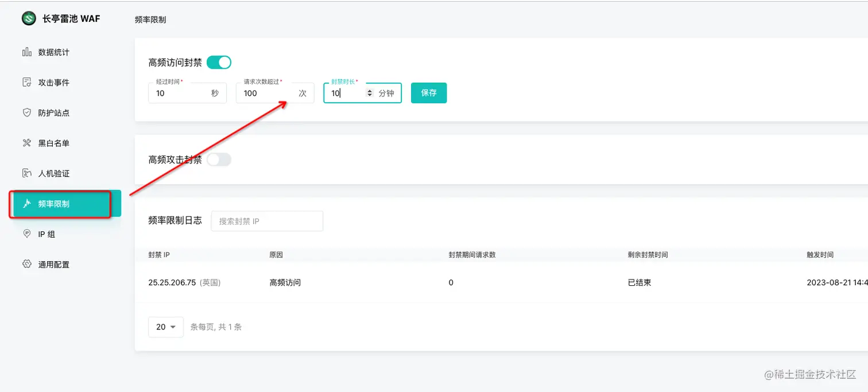Click the 高频访问 reason cell
Screen dimensions: 868x392
(285, 283)
